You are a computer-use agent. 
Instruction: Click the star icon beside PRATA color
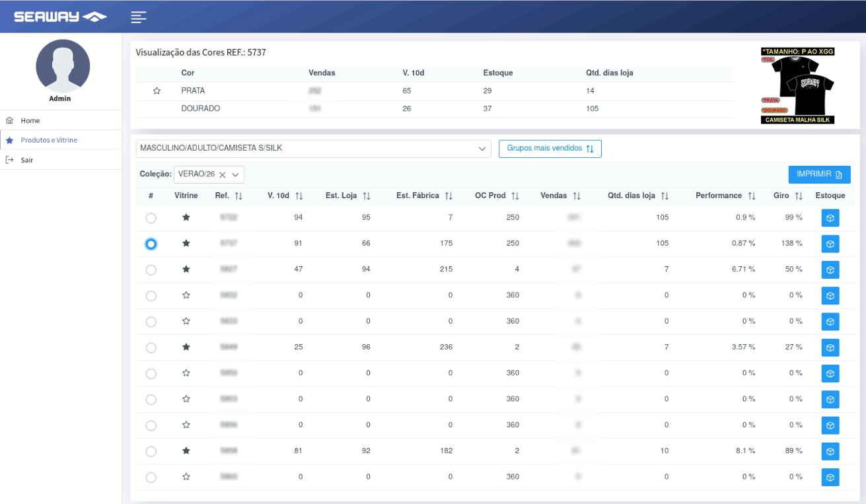157,91
